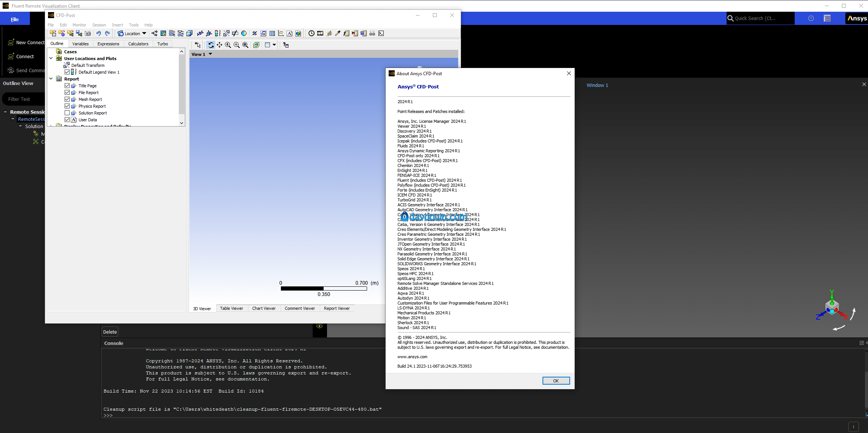This screenshot has width=868, height=433.
Task: Open the Animation filmstrip icon
Action: 320,33
